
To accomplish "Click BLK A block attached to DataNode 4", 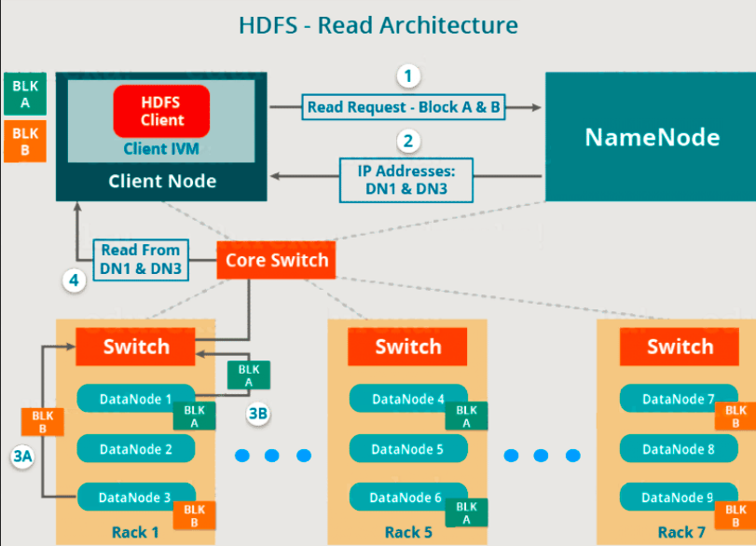I will click(x=466, y=416).
